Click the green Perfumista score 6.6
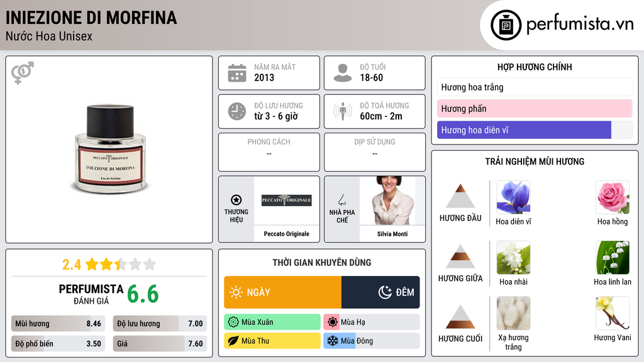 pyautogui.click(x=143, y=294)
